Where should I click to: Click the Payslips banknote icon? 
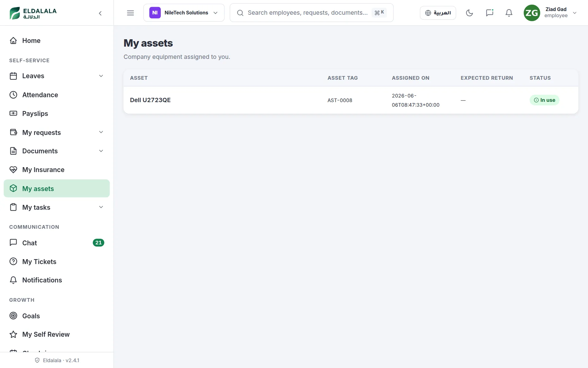(x=13, y=113)
